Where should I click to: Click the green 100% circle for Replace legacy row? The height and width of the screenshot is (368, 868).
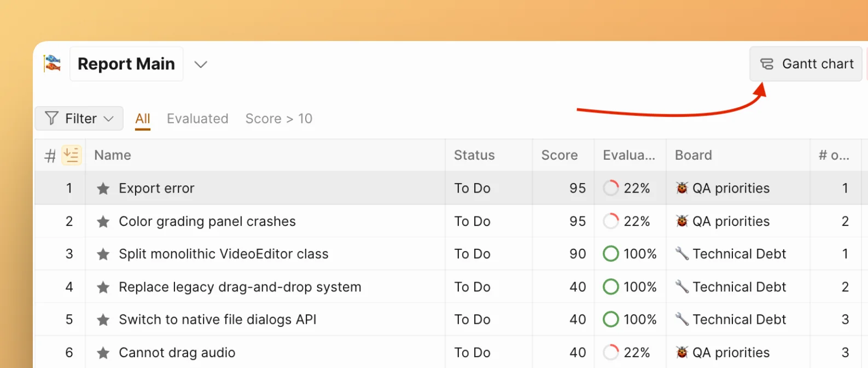(610, 287)
